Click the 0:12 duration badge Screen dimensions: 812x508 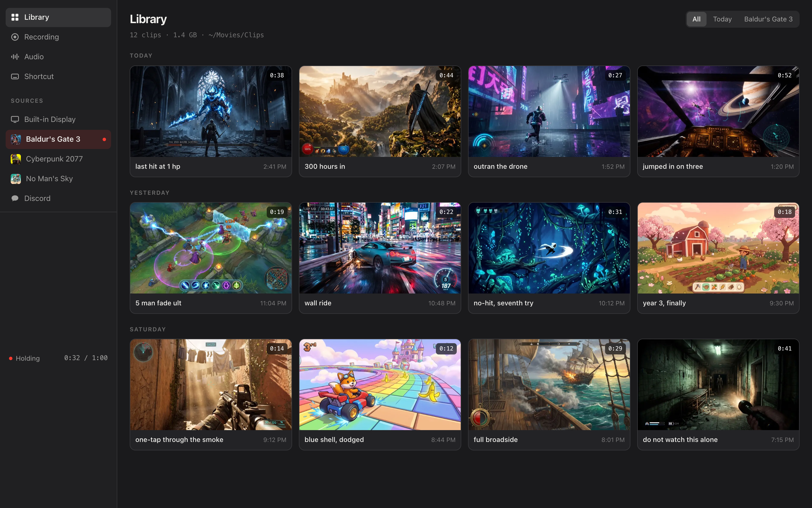pyautogui.click(x=446, y=349)
